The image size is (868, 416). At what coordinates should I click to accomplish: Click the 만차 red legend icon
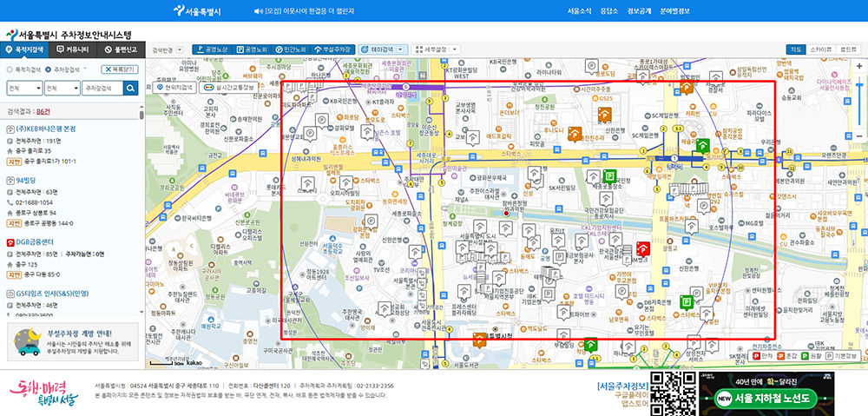click(x=756, y=356)
